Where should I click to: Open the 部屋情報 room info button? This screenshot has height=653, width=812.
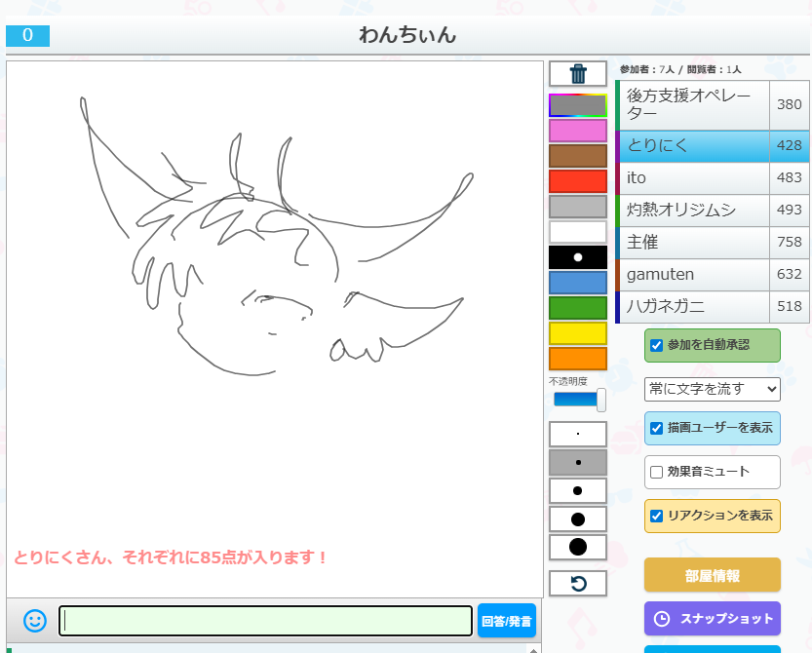coord(713,575)
